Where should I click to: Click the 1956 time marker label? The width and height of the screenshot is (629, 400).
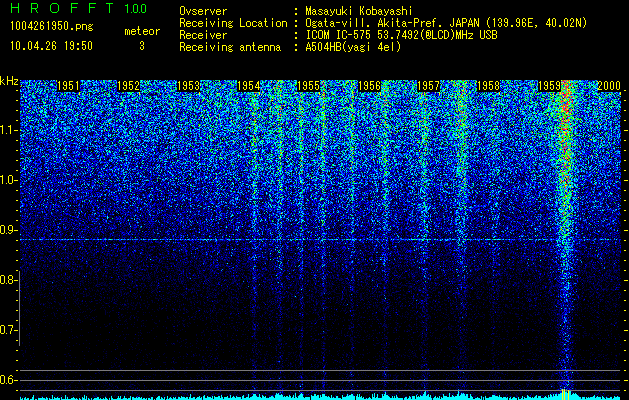(369, 85)
